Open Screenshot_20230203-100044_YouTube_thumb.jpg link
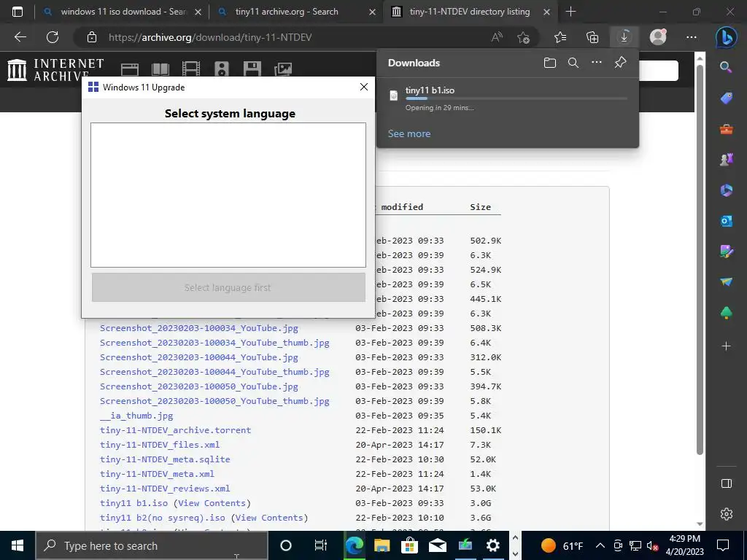Viewport: 747px width, 560px height. pyautogui.click(x=215, y=372)
